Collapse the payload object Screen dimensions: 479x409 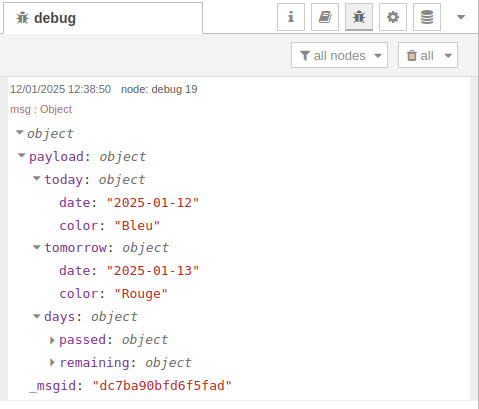22,155
